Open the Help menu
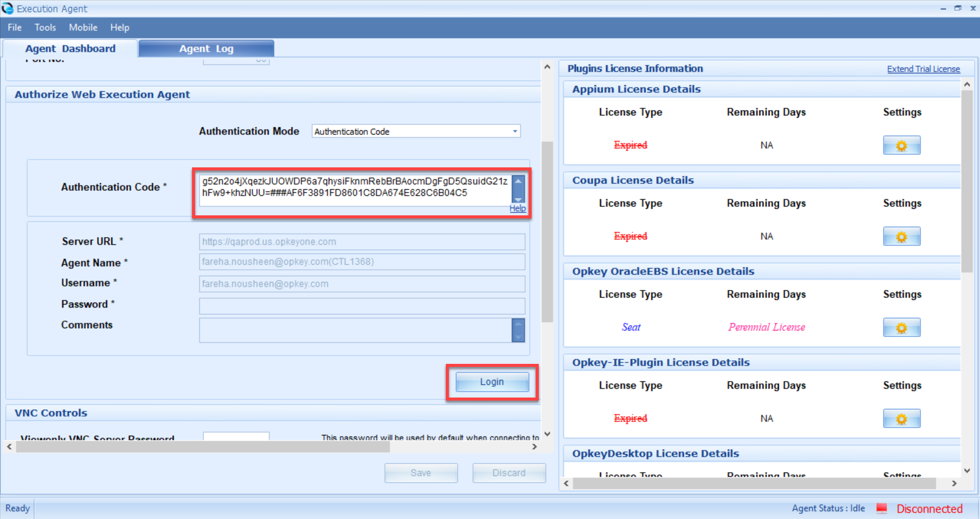Viewport: 980px width, 519px height. click(120, 28)
